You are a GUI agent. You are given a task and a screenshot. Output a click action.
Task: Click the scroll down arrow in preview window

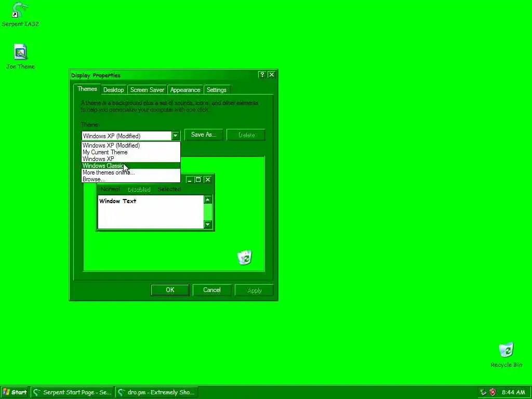pyautogui.click(x=208, y=224)
